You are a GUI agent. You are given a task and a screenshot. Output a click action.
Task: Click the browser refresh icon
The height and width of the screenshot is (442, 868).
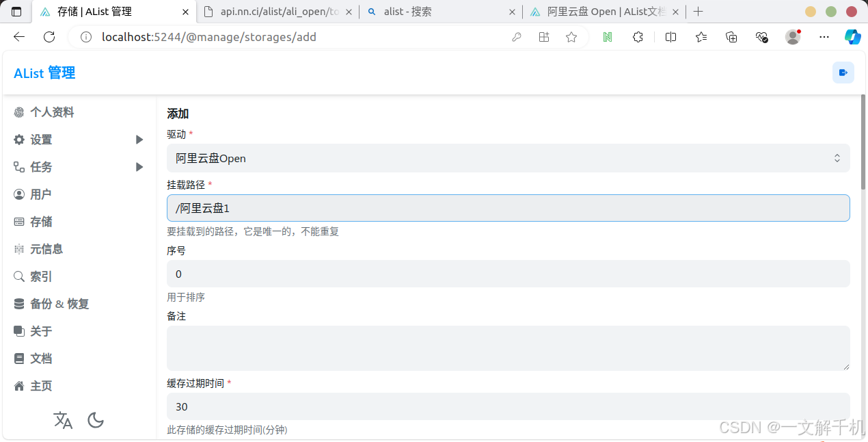[49, 37]
